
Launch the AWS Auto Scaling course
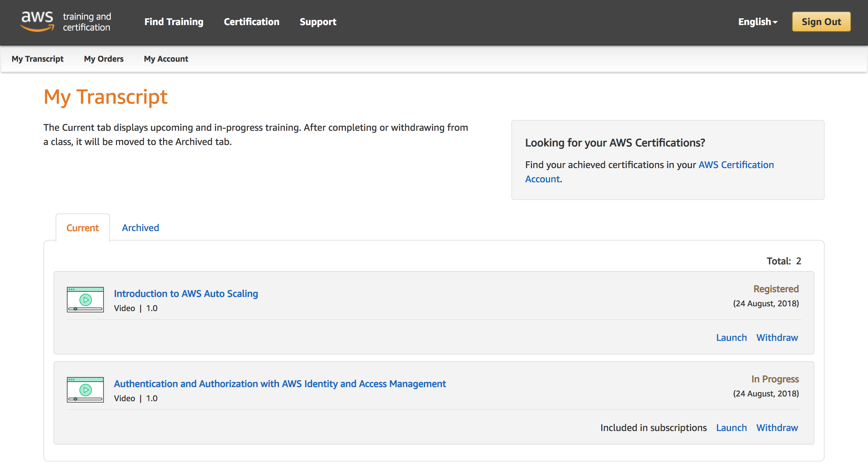pos(731,337)
